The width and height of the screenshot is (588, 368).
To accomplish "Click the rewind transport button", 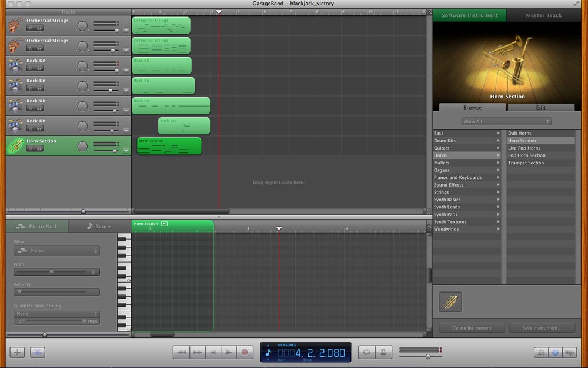I will tap(182, 352).
